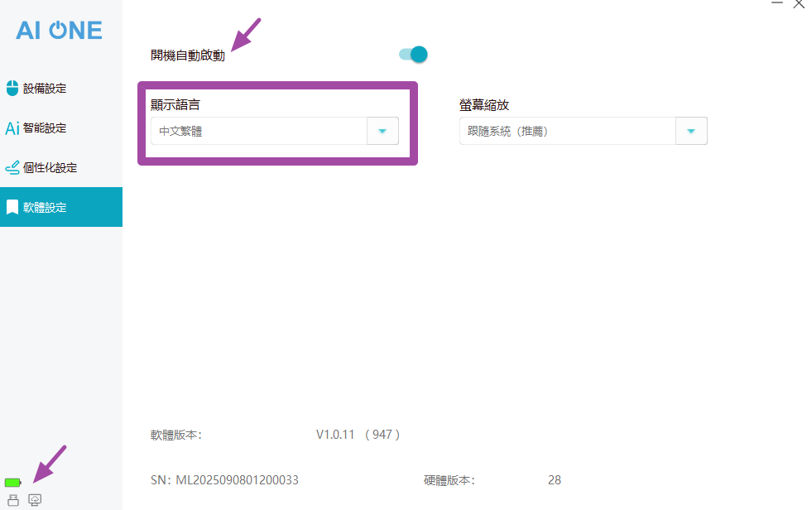Open the 中文繁體 language combo box
The height and width of the screenshot is (510, 812).
point(258,131)
